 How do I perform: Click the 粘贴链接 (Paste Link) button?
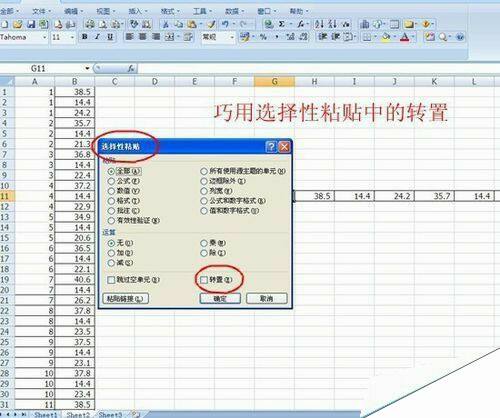point(125,299)
